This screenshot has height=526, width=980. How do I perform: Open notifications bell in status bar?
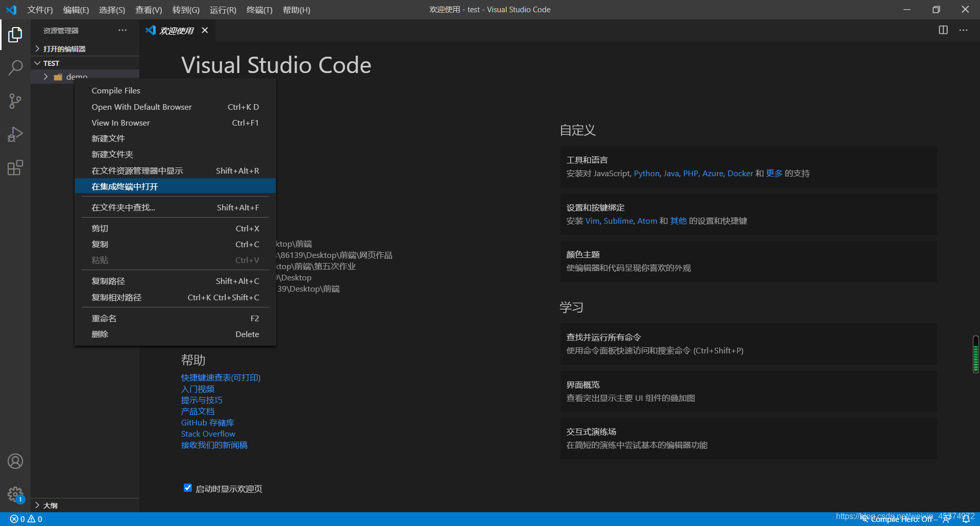point(966,519)
